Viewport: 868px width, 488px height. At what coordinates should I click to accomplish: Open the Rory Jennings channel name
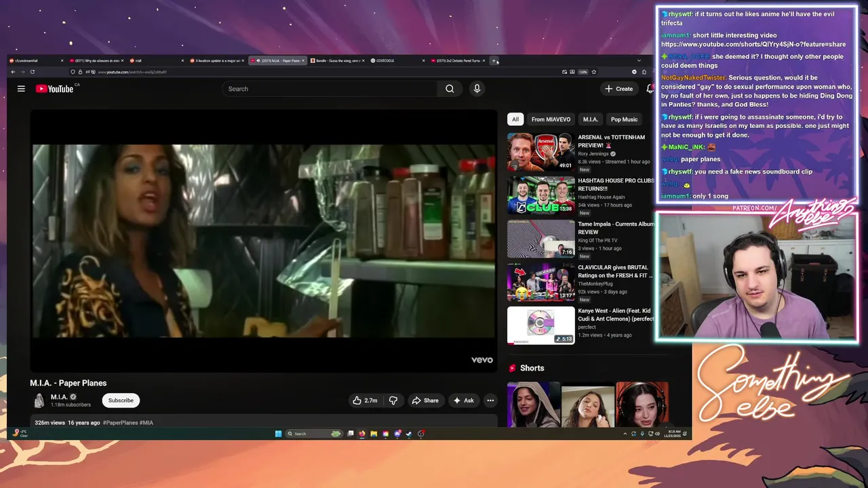pos(593,154)
